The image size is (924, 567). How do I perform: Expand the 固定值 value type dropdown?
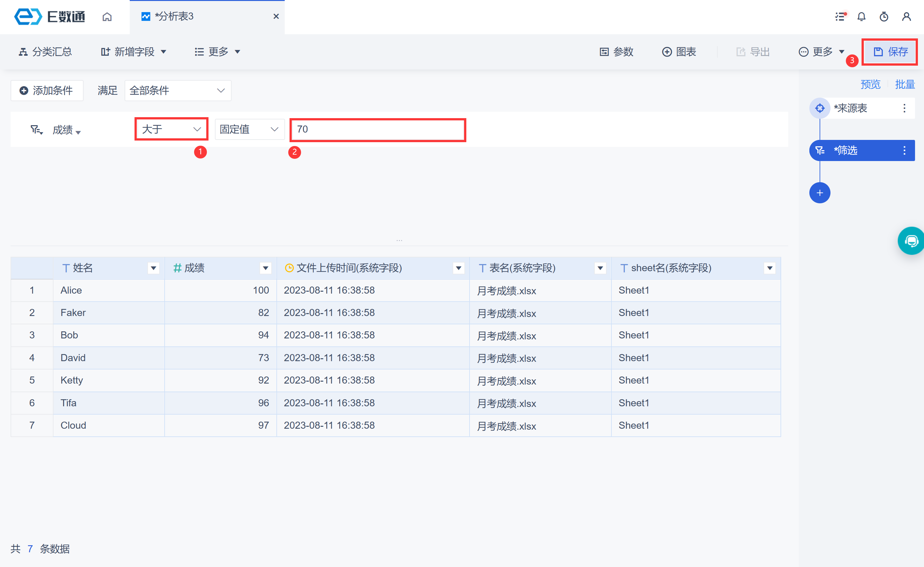pyautogui.click(x=249, y=129)
